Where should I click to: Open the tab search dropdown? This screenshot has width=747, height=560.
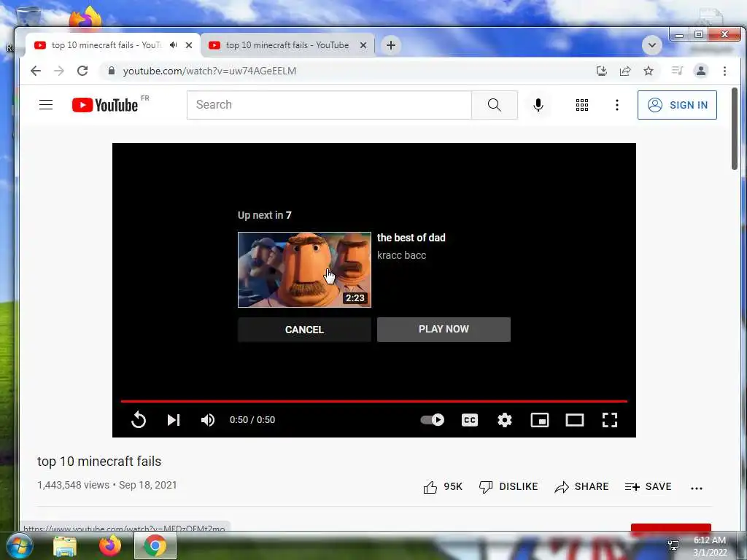click(x=651, y=46)
